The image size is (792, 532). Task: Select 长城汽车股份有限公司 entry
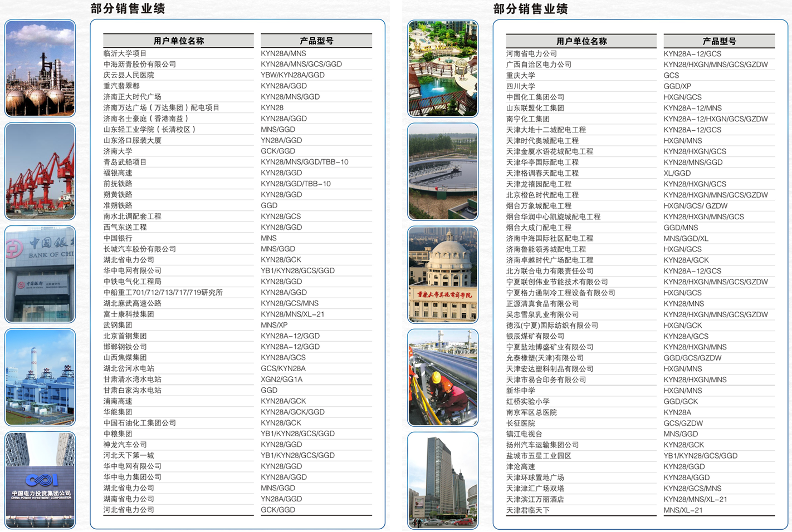(x=140, y=249)
